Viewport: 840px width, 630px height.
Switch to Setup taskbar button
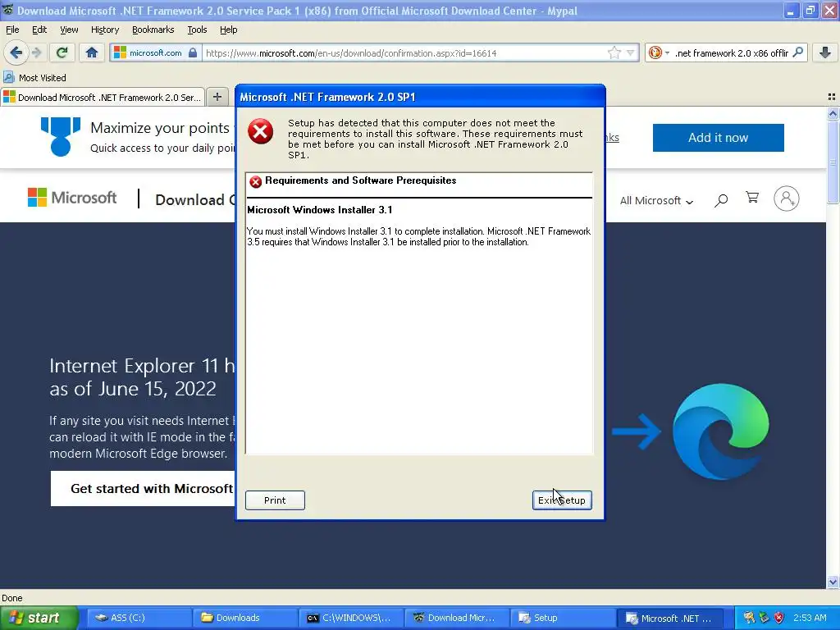point(561,618)
